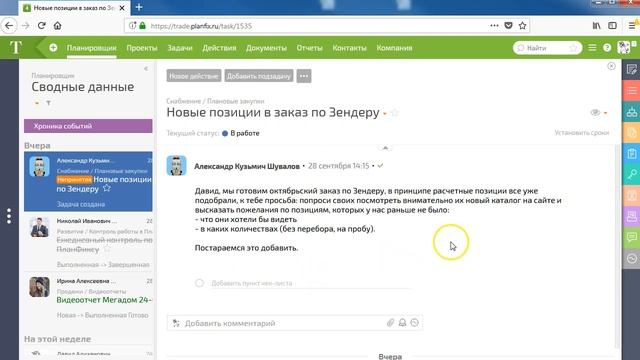Viewport: 640px width, 360px height.
Task: Open the red list panel in right sidebar
Action: pos(631,91)
